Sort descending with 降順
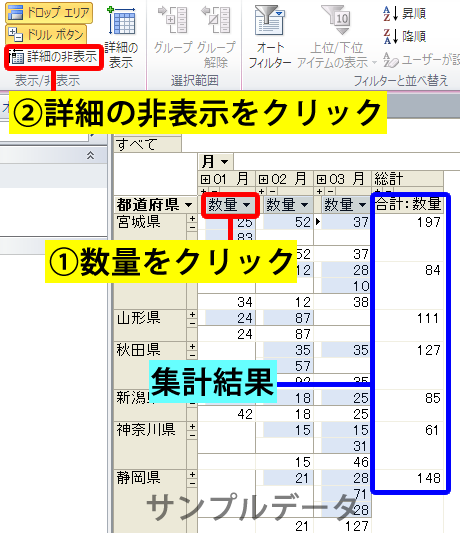 [x=404, y=36]
